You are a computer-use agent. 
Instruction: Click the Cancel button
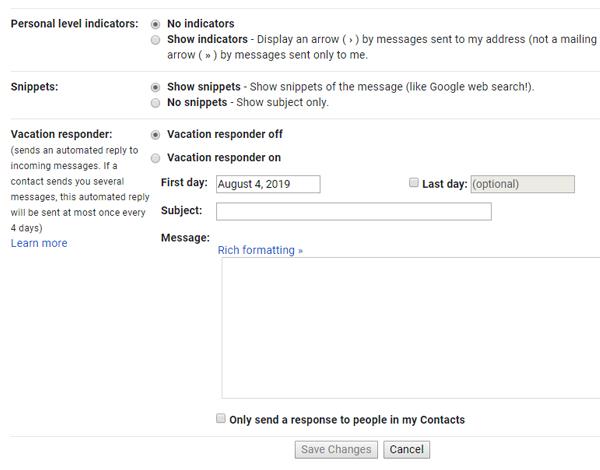[406, 450]
